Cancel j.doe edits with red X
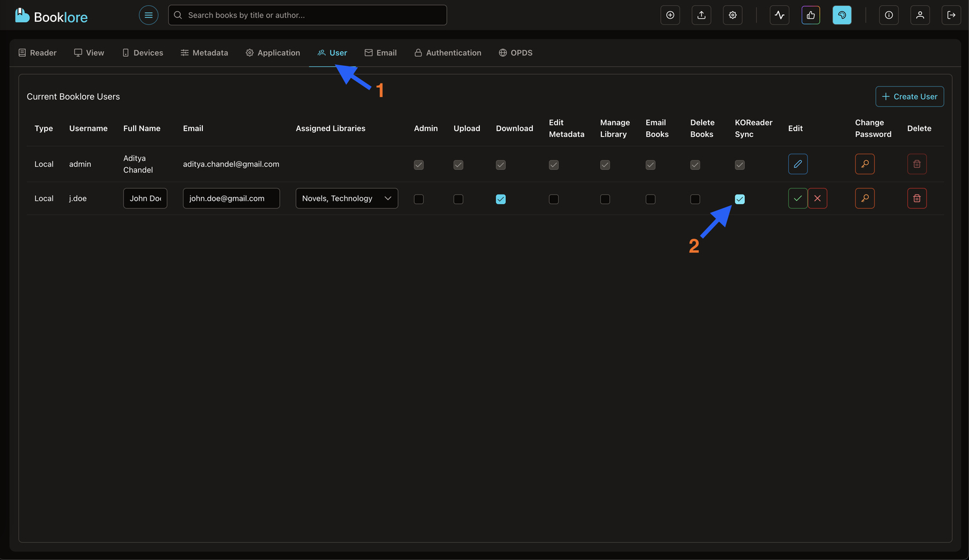This screenshot has height=560, width=969. coord(817,198)
